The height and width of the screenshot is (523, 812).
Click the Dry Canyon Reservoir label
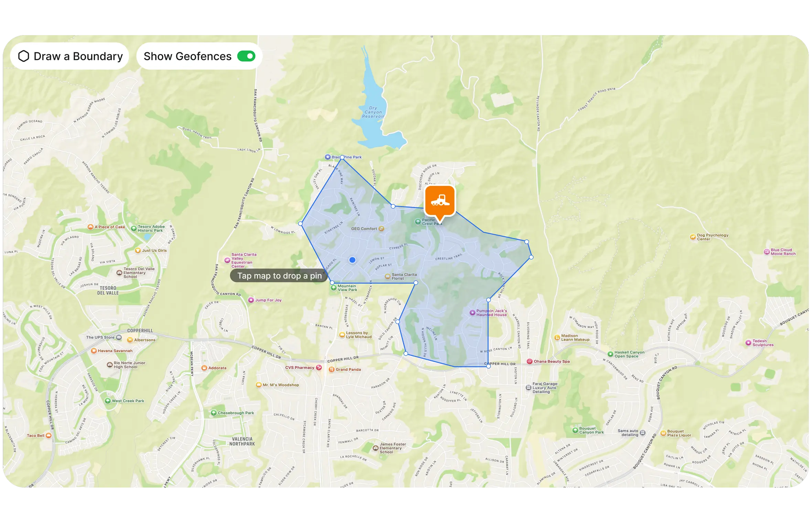coord(373,112)
